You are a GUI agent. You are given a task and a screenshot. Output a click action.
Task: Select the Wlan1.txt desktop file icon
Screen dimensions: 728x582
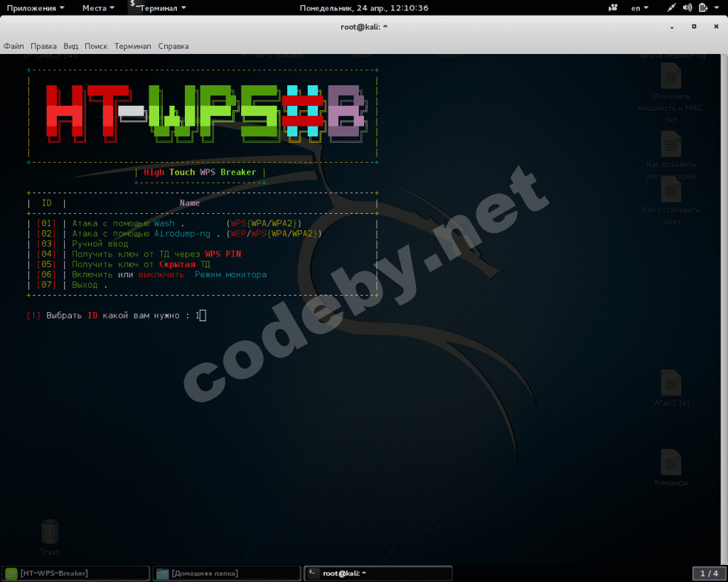point(671,388)
